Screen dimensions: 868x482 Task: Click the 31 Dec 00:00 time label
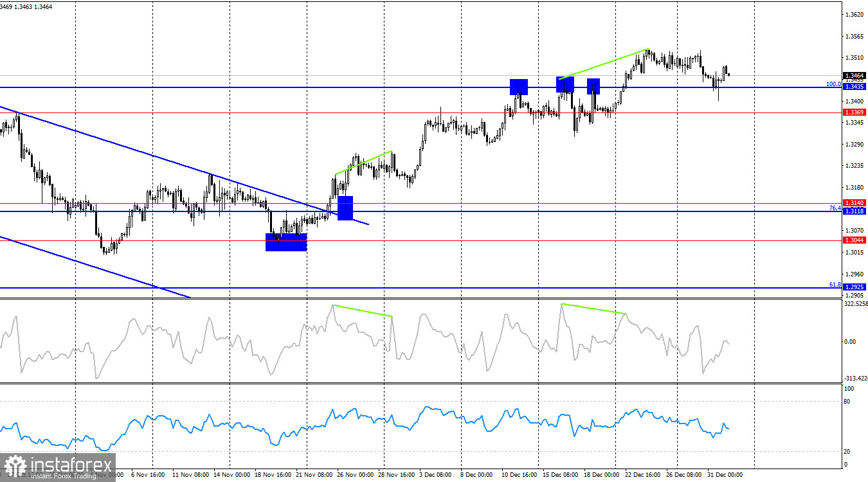[725, 475]
